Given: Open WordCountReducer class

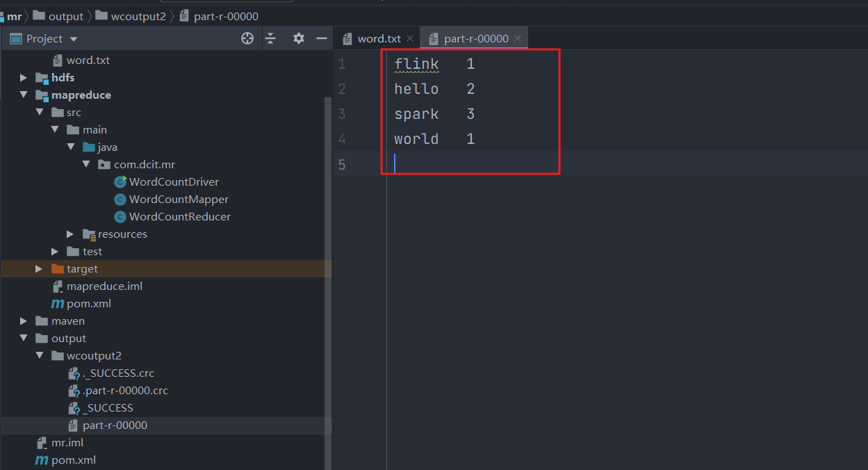Looking at the screenshot, I should (x=180, y=217).
